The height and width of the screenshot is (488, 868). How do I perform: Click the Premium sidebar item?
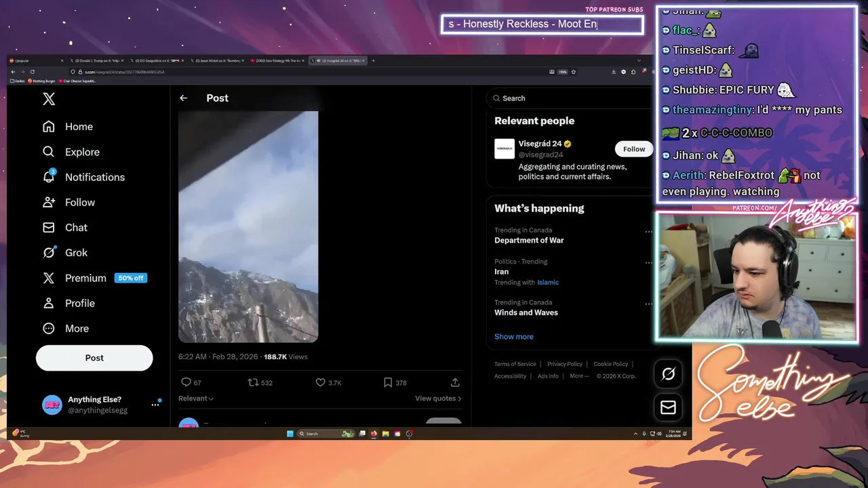[x=94, y=278]
